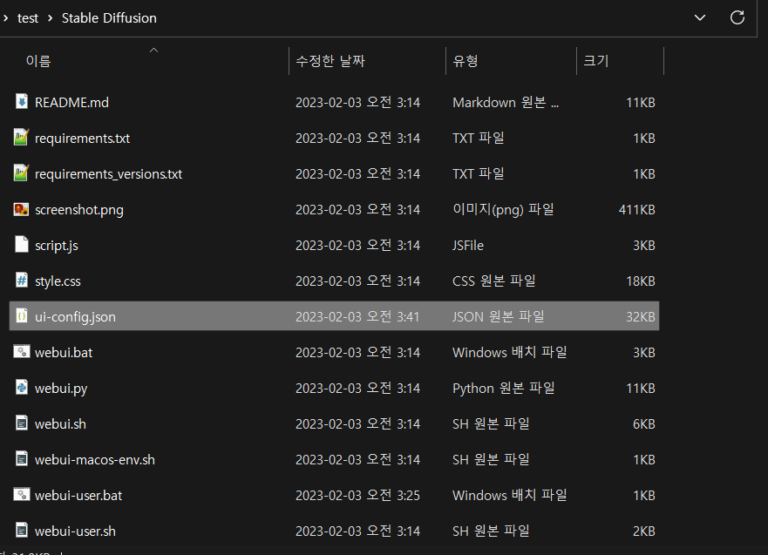This screenshot has height=555, width=768.
Task: Select the file name script.js
Action: (x=56, y=245)
